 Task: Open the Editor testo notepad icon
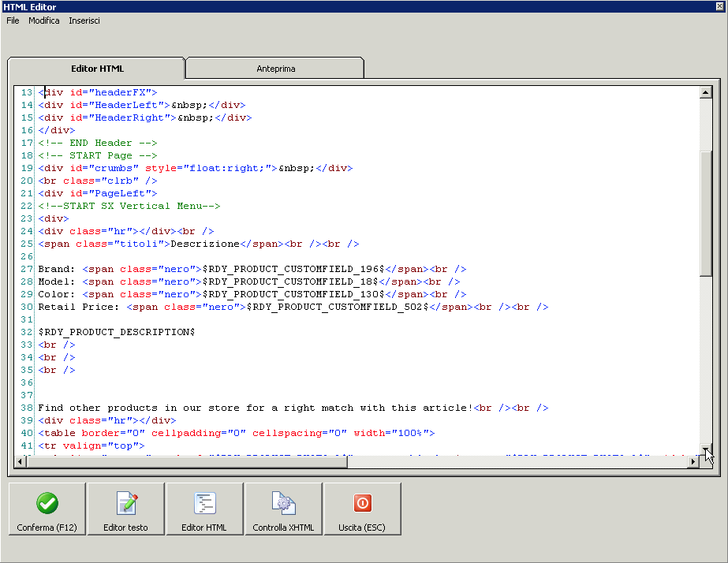point(126,509)
